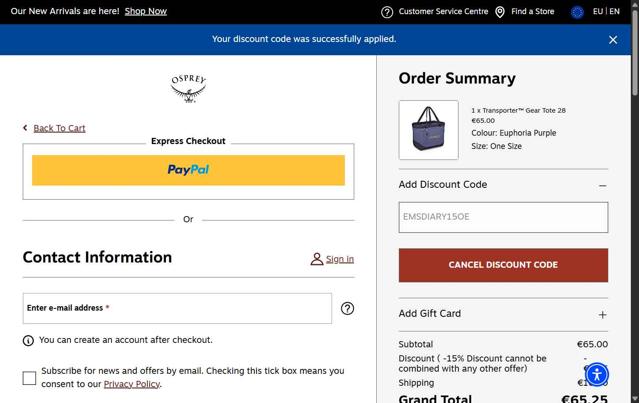
Task: Dismiss the discount applied banner
Action: pos(613,40)
